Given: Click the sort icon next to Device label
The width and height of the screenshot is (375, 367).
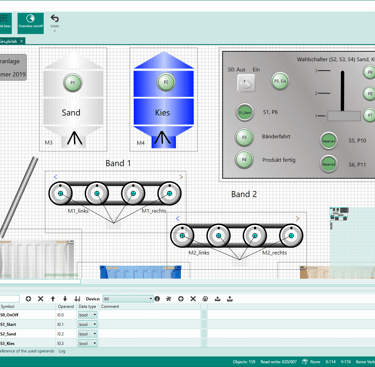Looking at the screenshot, I should [x=77, y=299].
